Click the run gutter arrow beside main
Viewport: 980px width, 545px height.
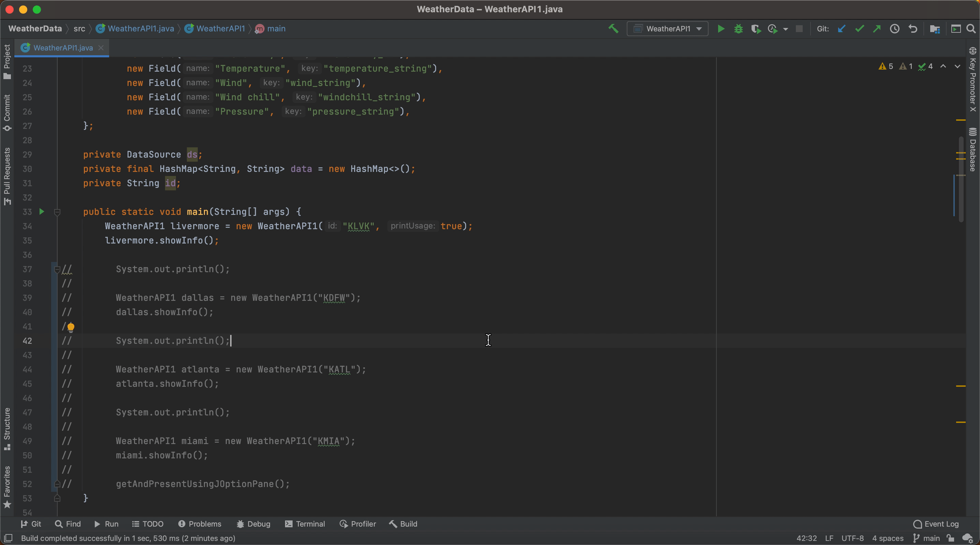tap(42, 211)
